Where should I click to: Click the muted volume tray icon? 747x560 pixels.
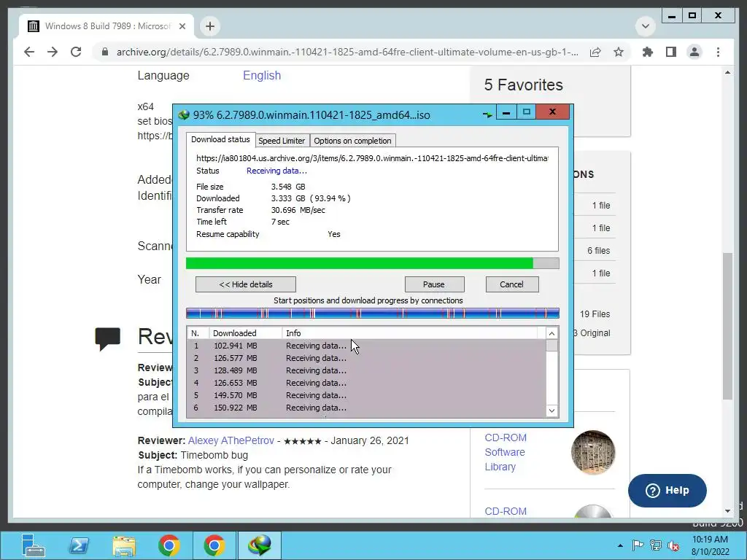(x=673, y=545)
